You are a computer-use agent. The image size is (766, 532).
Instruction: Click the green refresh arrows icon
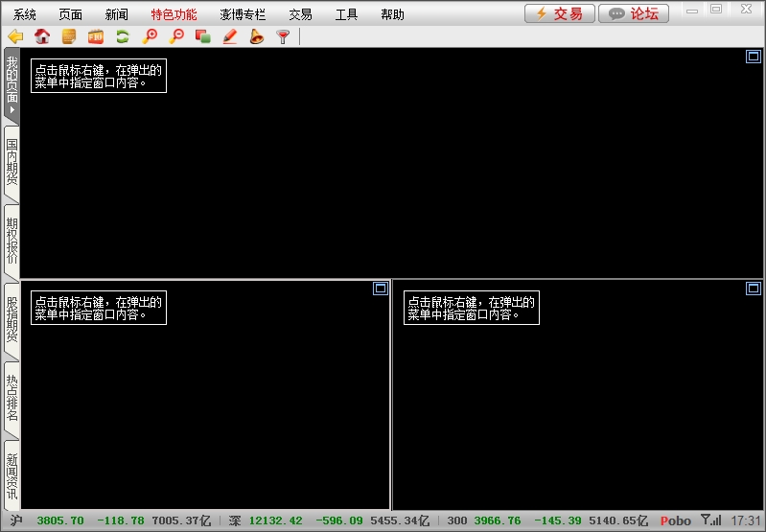coord(123,36)
